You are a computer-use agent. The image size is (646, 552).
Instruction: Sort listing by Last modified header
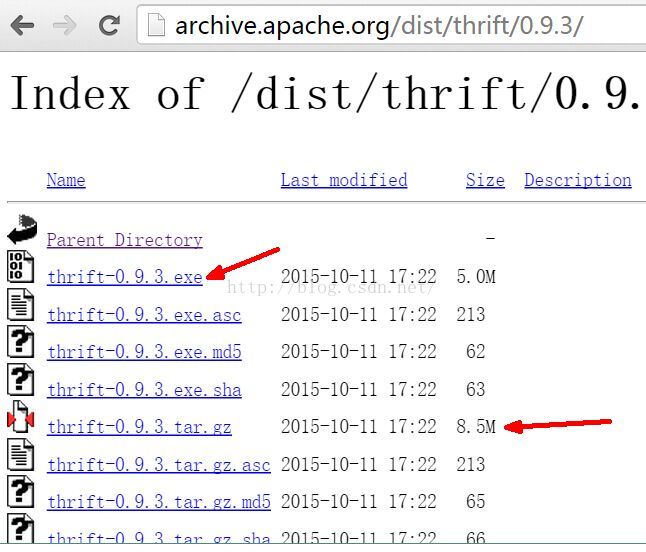tap(343, 180)
